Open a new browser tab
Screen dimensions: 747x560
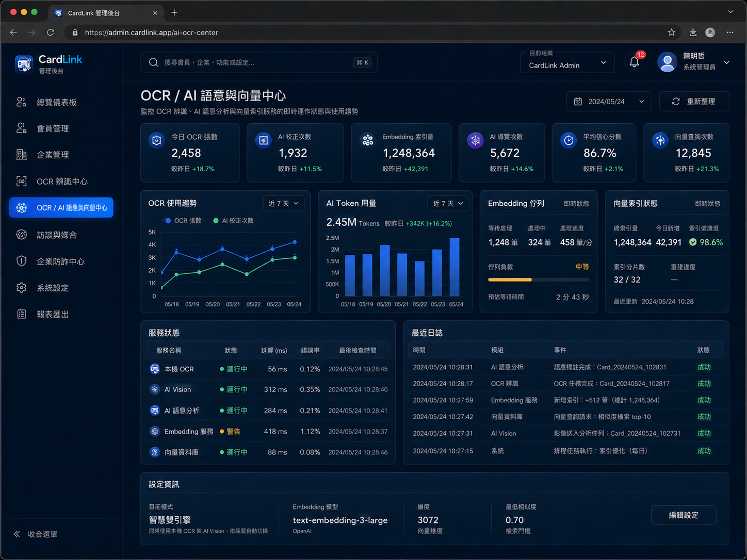[174, 13]
